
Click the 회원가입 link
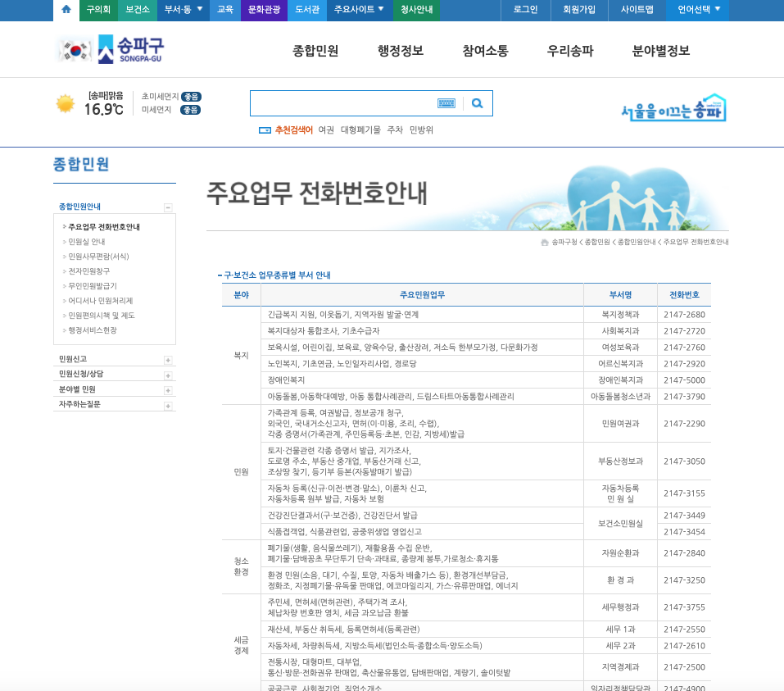(x=579, y=11)
